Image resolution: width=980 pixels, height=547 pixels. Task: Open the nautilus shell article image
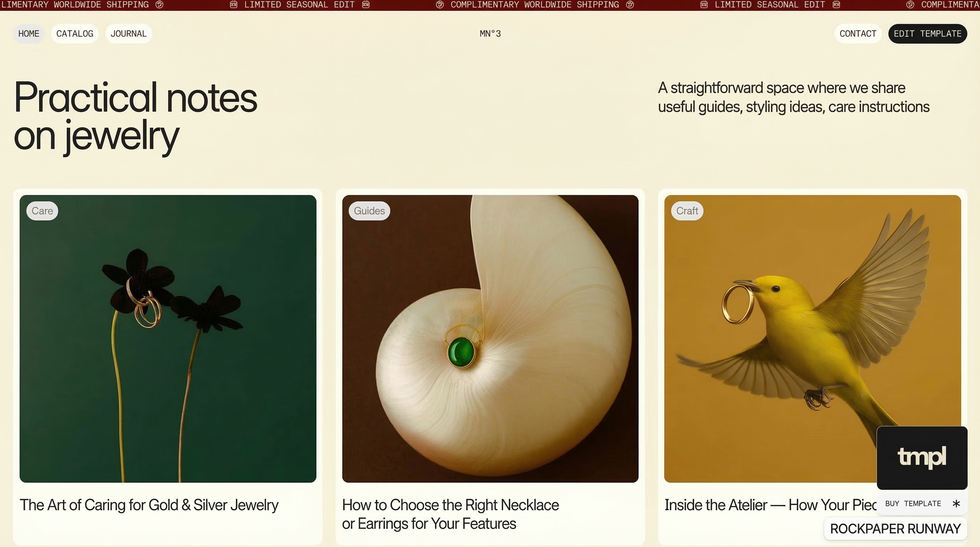click(x=490, y=339)
